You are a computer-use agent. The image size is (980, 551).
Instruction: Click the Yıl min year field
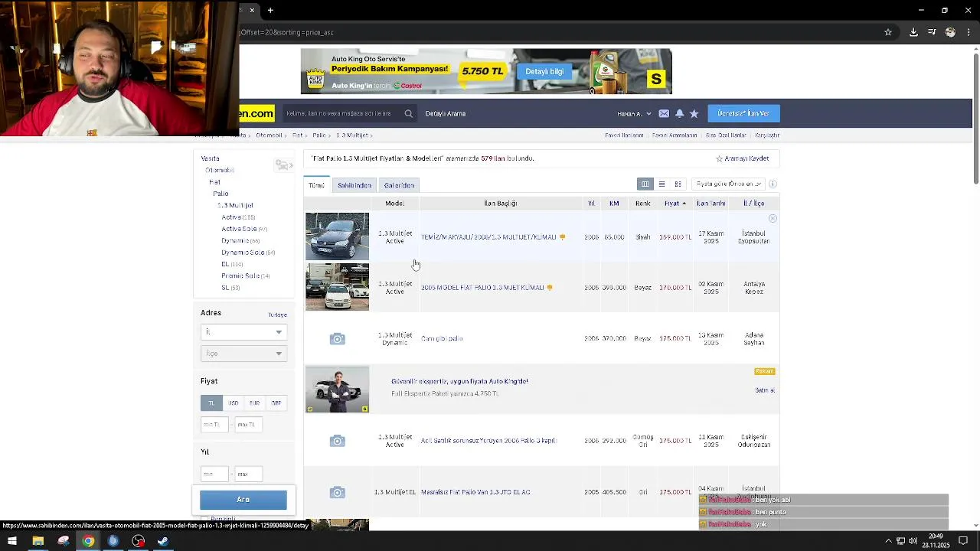click(x=214, y=474)
